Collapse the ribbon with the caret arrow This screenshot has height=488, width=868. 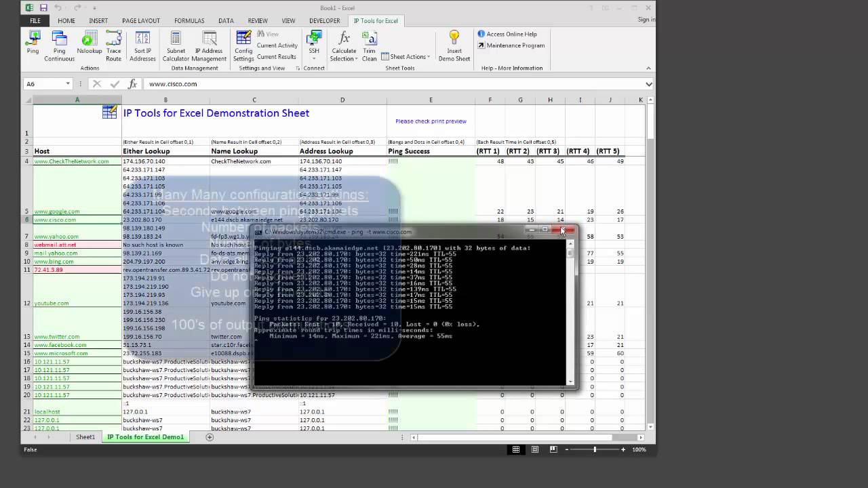[648, 68]
